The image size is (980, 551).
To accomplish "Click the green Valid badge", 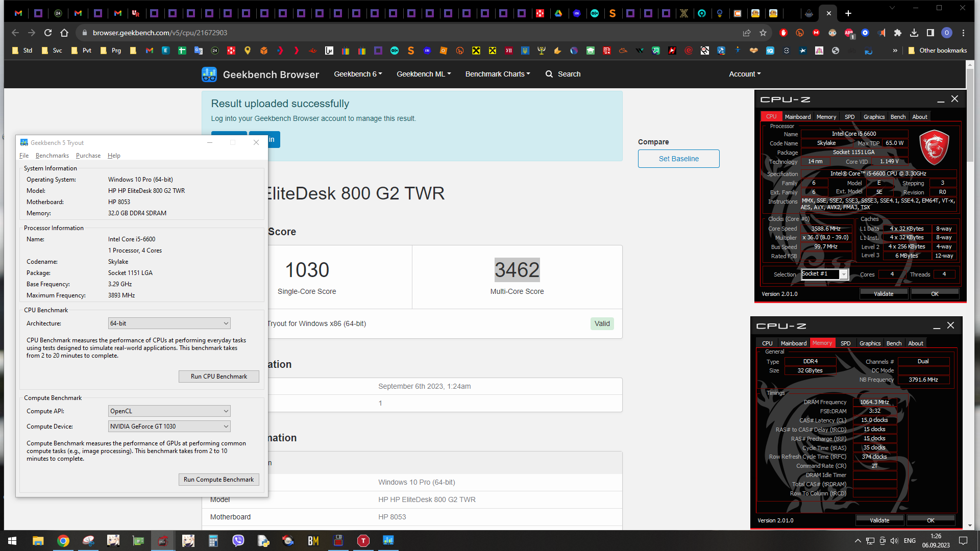I will click(602, 323).
